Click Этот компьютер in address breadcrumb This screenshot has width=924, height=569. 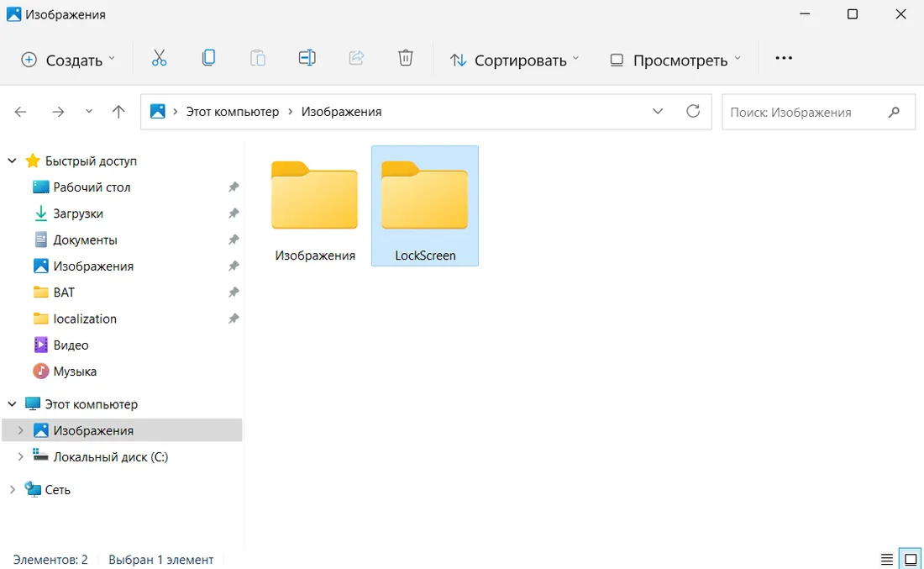232,112
